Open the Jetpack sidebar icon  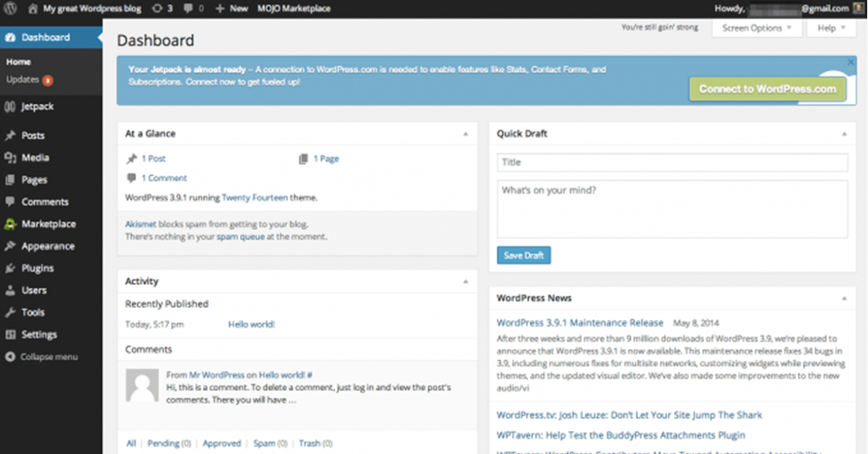[x=10, y=106]
